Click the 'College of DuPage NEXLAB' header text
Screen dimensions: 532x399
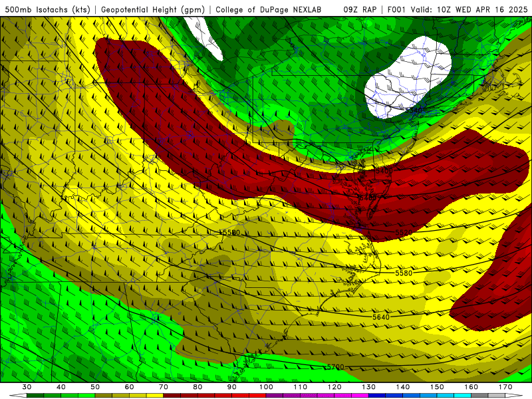coord(269,9)
